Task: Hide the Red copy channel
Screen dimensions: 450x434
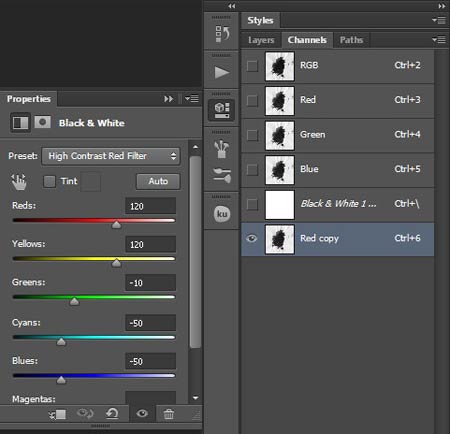Action: pyautogui.click(x=252, y=238)
